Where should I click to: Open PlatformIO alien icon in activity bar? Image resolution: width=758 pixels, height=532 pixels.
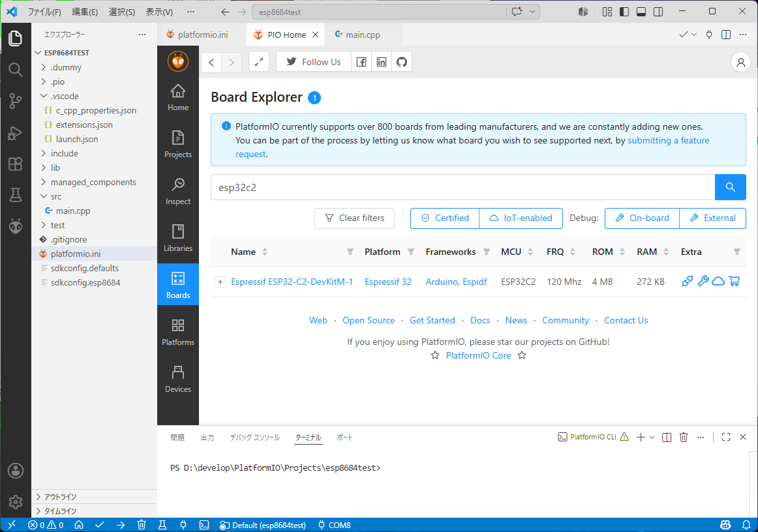(x=16, y=226)
